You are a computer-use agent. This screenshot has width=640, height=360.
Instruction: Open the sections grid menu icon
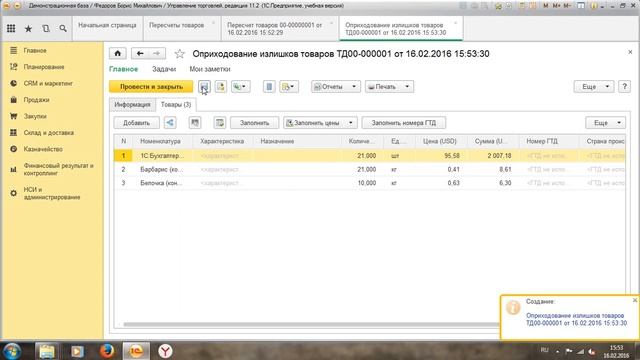click(11, 29)
